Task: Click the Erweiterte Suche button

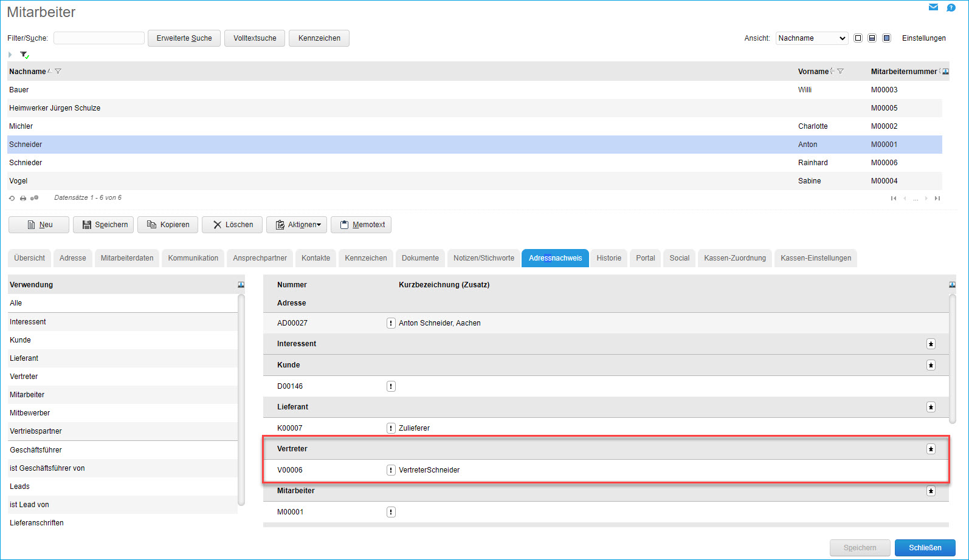Action: point(184,38)
